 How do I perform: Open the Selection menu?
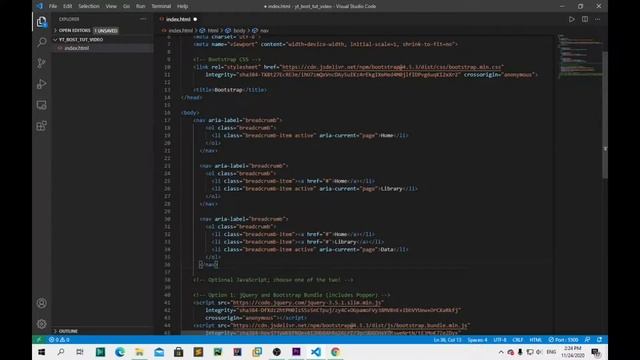click(89, 6)
